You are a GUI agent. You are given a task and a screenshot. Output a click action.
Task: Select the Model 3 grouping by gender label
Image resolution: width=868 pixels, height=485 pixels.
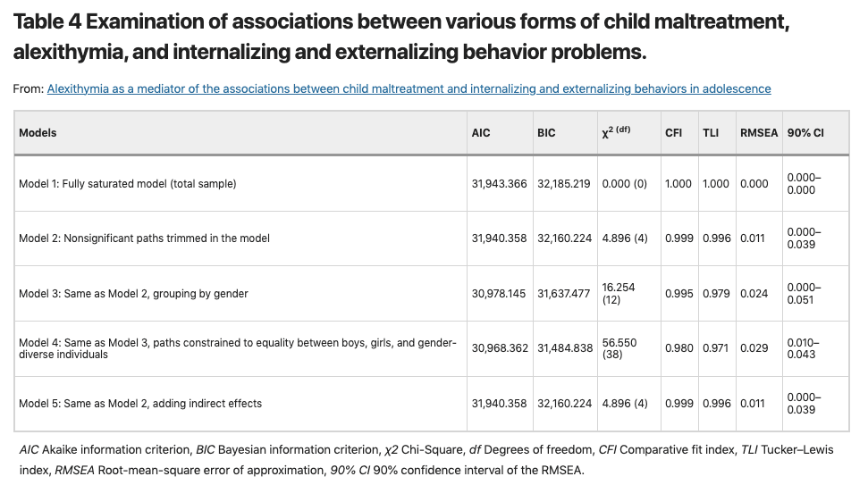point(133,293)
